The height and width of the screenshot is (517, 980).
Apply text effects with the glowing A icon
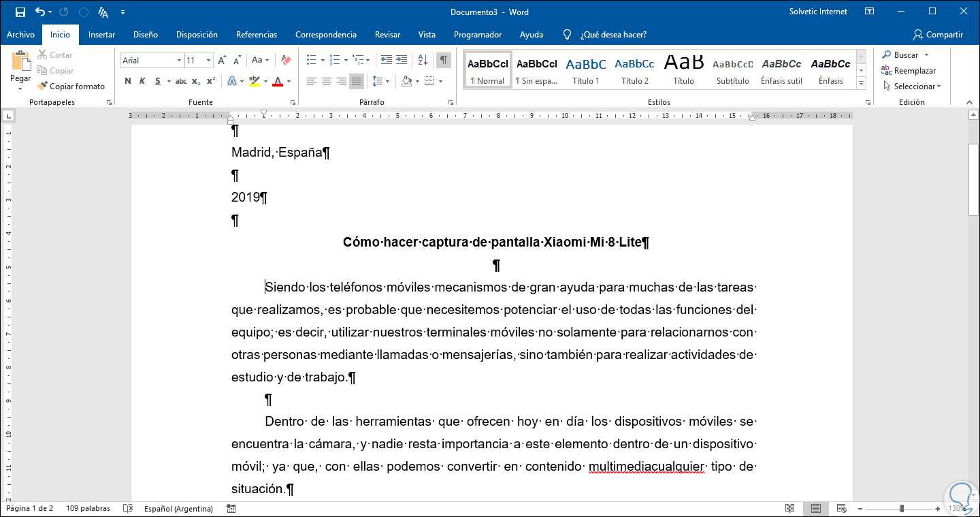(232, 81)
